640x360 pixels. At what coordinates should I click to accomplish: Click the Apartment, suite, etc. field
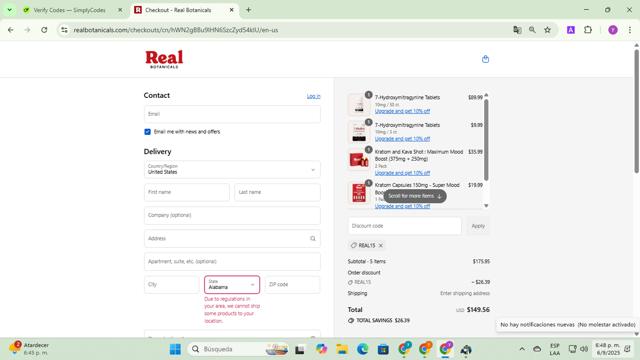tap(232, 262)
